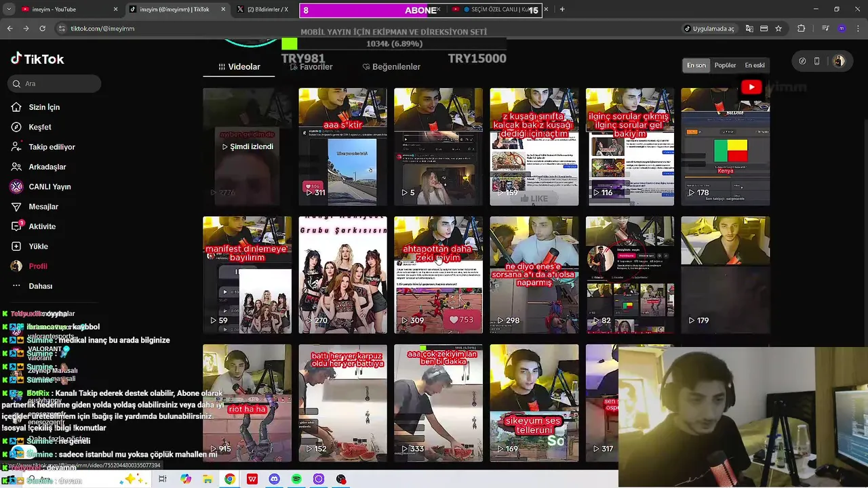The height and width of the screenshot is (488, 868).
Task: Click the Mesajlar paper-plane icon
Action: coord(16,207)
